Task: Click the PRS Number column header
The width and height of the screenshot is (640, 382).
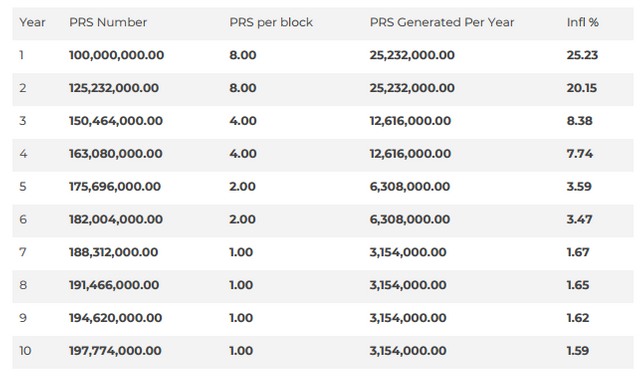Action: (x=108, y=22)
